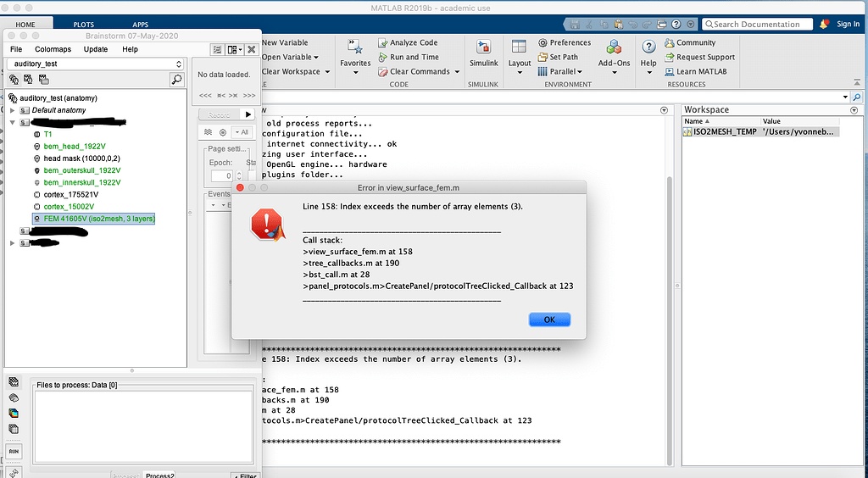Open the Add-Ons icon
This screenshot has width=868, height=478.
[614, 47]
